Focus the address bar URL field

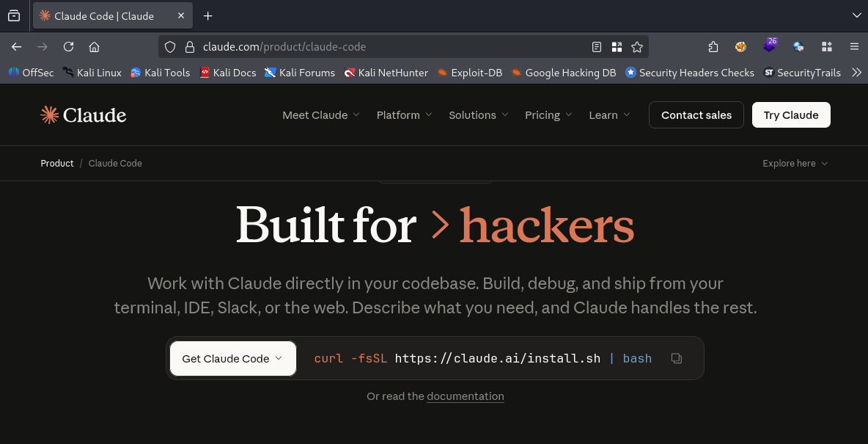389,47
